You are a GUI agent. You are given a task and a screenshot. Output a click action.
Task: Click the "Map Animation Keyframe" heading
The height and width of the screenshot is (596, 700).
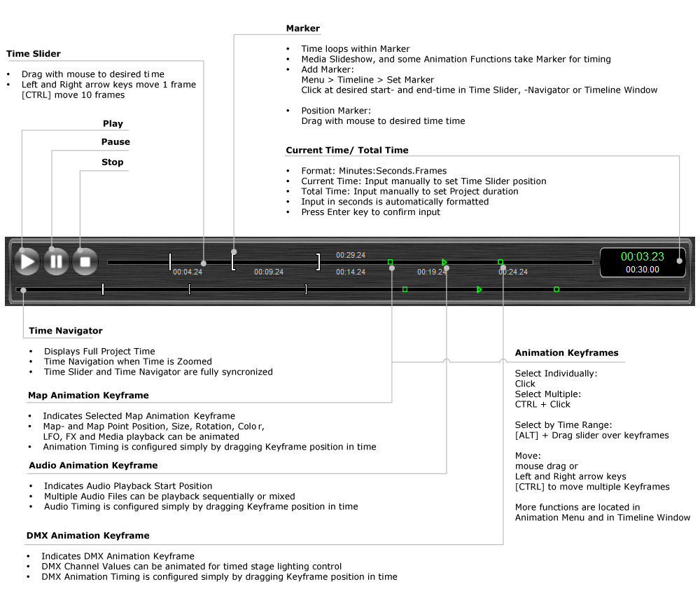tap(88, 396)
